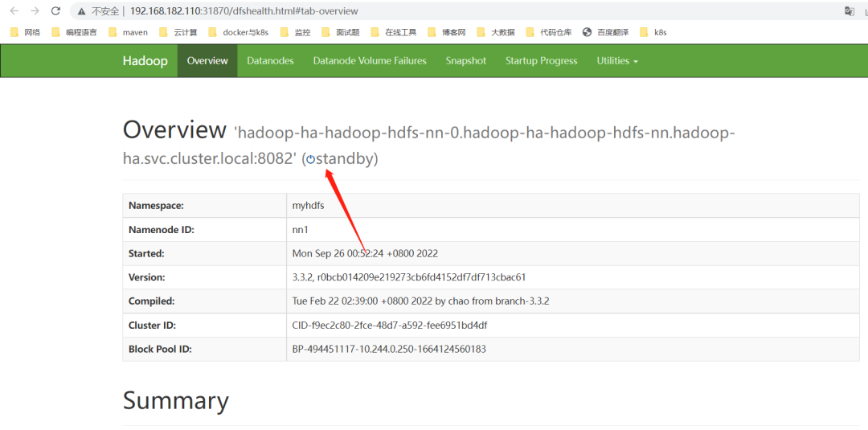Open the 代码仓库 bookmark folder
This screenshot has height=430, width=868.
click(549, 32)
